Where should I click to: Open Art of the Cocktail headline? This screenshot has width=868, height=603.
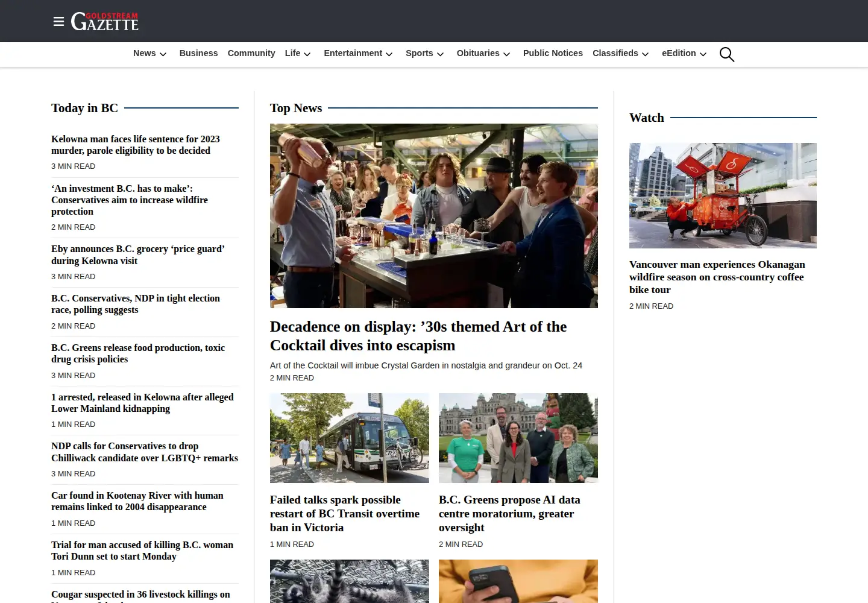coord(418,336)
